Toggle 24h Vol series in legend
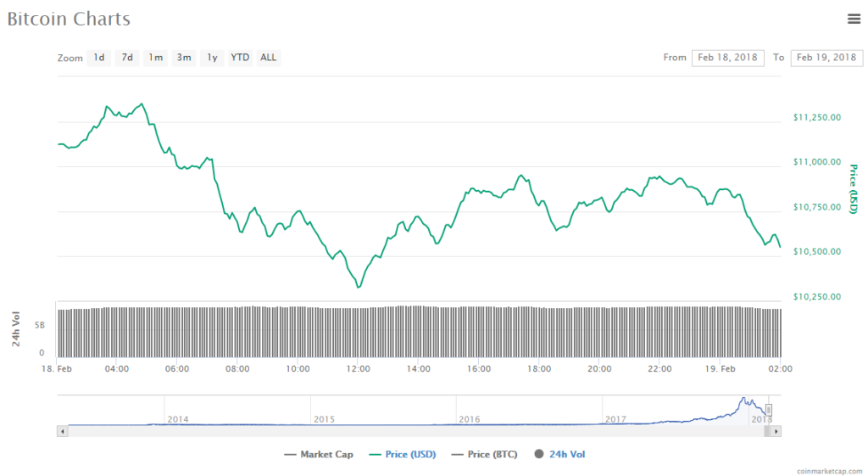Screen dimensions: 868x476 click(x=559, y=455)
